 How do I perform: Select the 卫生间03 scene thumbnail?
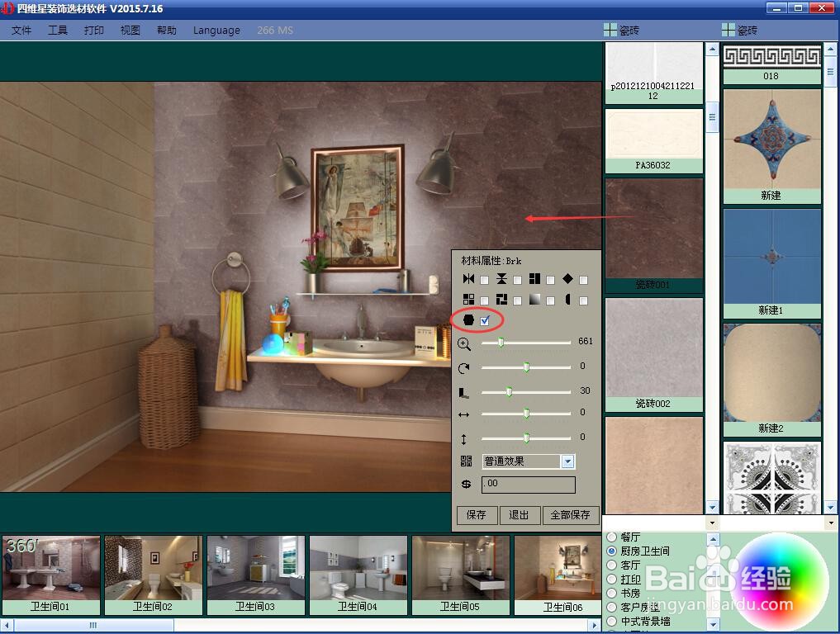[x=255, y=575]
